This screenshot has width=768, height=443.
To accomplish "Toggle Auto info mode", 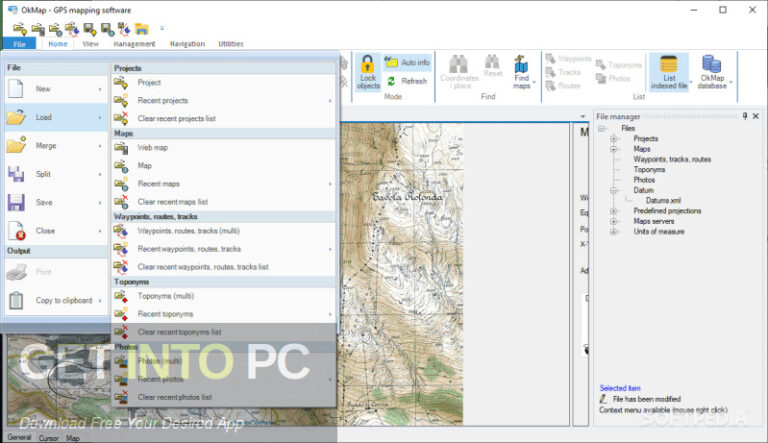I will pos(408,62).
